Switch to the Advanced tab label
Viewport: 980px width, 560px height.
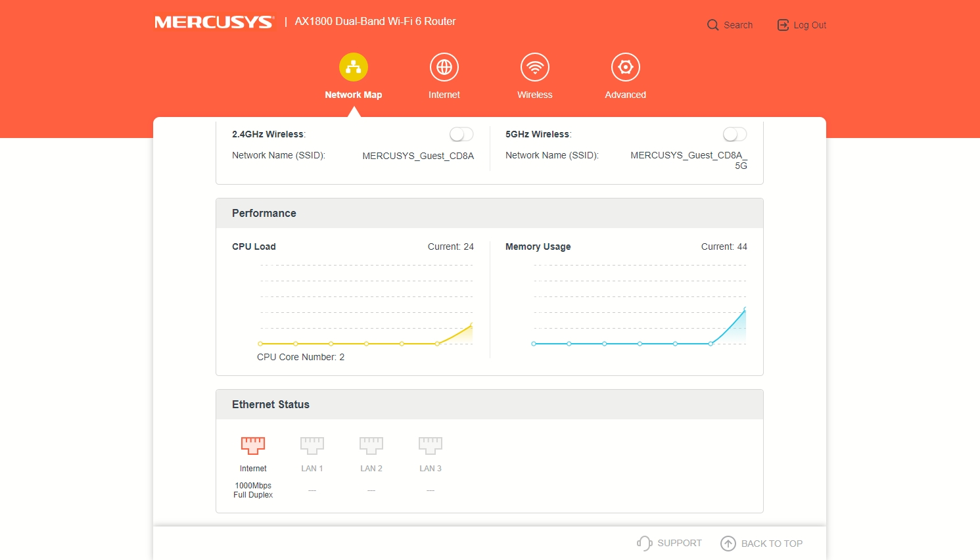tap(626, 95)
